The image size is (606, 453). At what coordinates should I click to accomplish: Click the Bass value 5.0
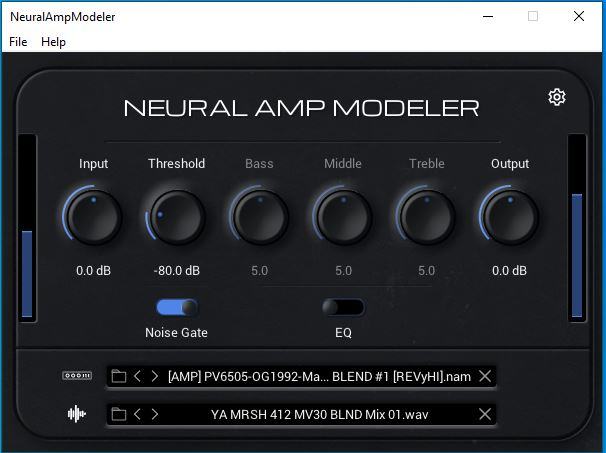[x=260, y=271]
